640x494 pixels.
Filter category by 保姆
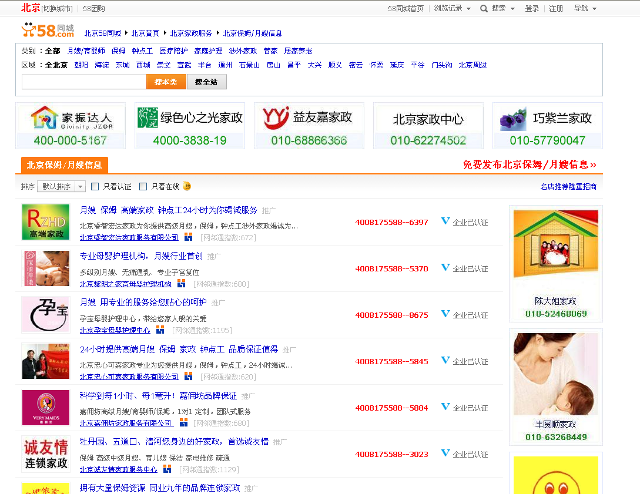[x=118, y=51]
